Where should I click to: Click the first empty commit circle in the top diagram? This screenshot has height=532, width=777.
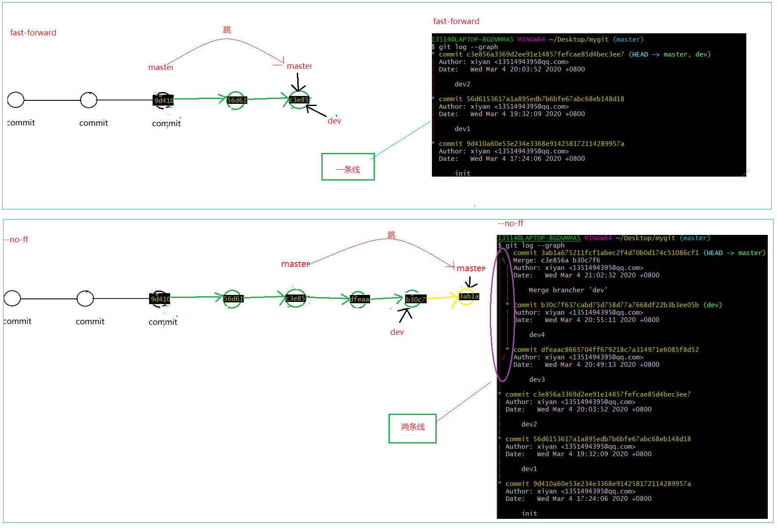pyautogui.click(x=16, y=100)
